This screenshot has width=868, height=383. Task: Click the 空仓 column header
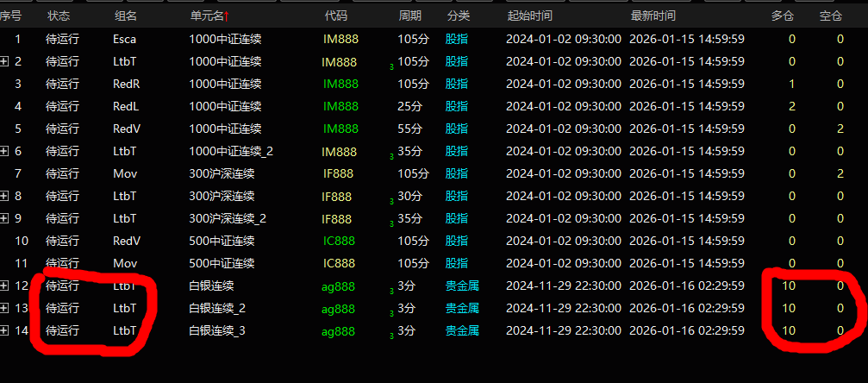coord(831,16)
